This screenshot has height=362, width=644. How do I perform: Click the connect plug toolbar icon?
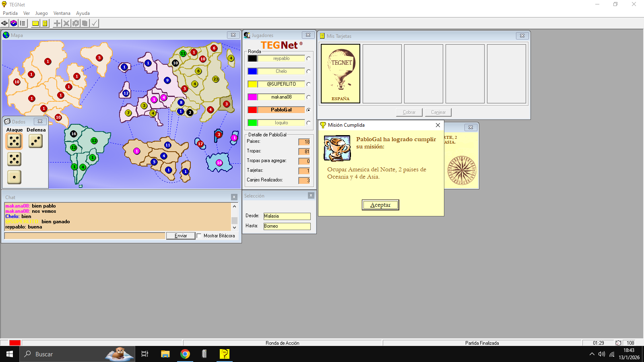tap(5, 23)
